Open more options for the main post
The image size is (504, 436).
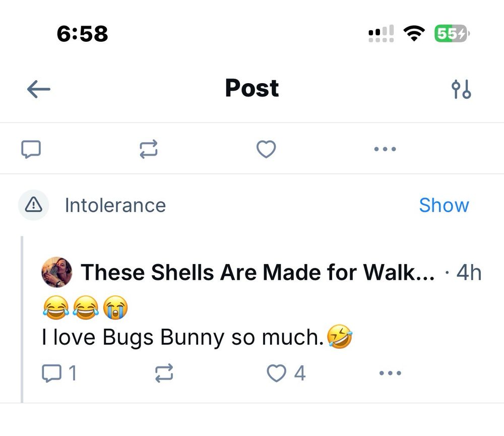click(x=386, y=149)
